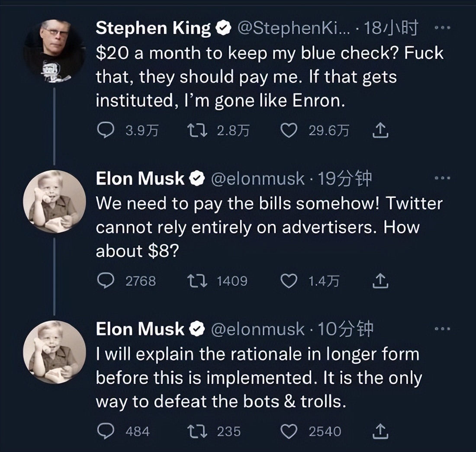
Task: Reply to Stephen King's tweet
Action: coord(105,131)
